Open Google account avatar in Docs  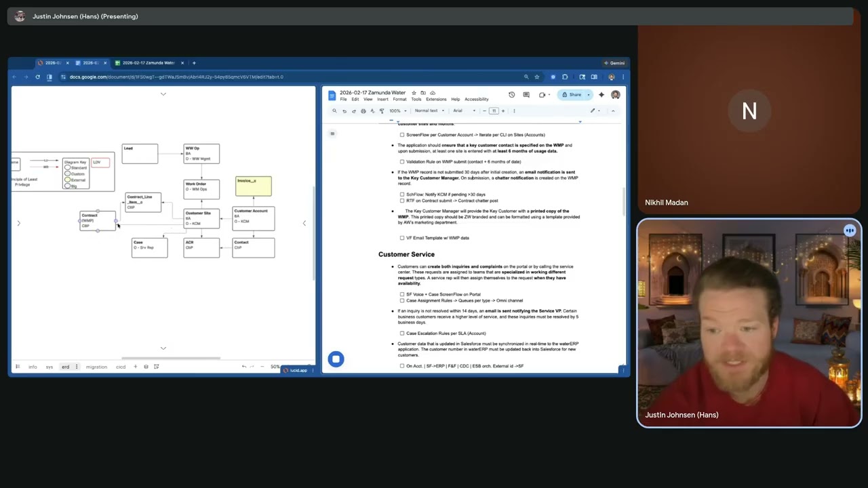click(x=615, y=95)
